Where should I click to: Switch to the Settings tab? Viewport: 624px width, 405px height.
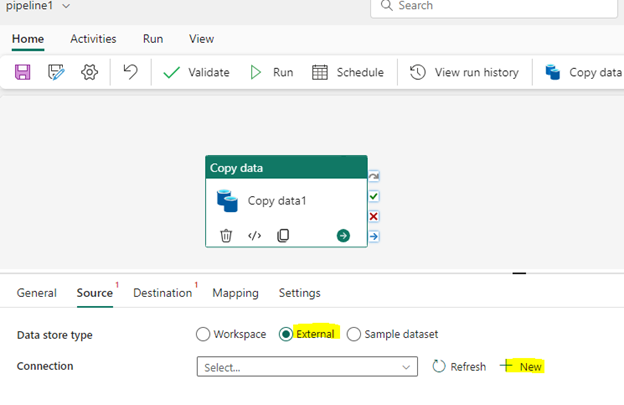tap(300, 293)
